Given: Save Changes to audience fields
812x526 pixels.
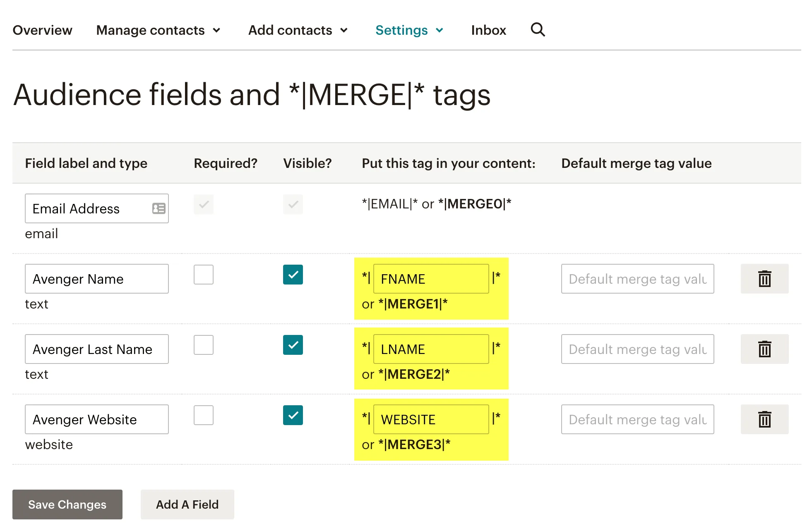Looking at the screenshot, I should click(x=67, y=504).
